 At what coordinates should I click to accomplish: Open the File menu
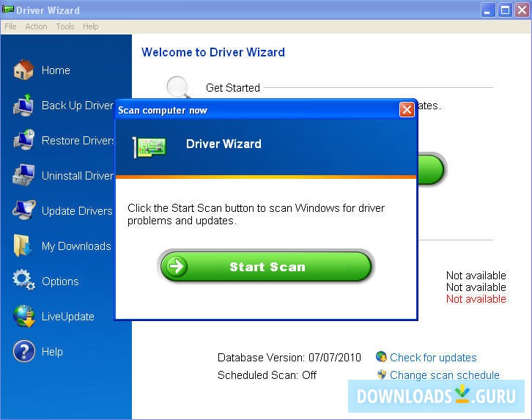click(10, 26)
